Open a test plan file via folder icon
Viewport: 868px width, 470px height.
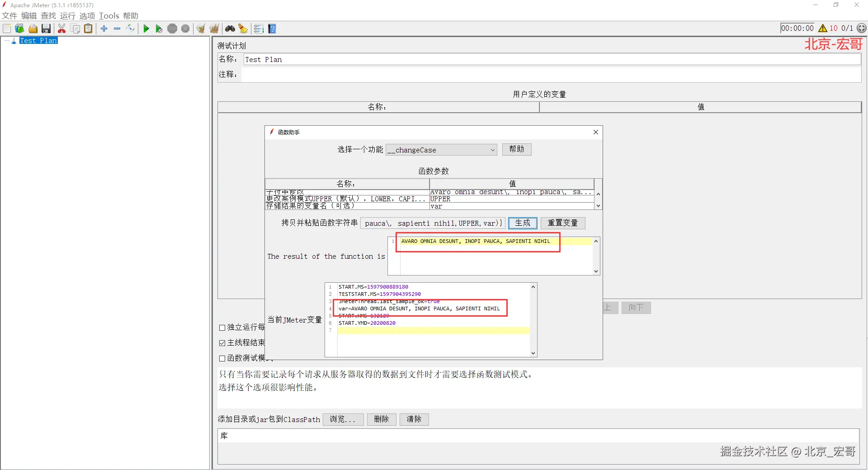[x=33, y=28]
